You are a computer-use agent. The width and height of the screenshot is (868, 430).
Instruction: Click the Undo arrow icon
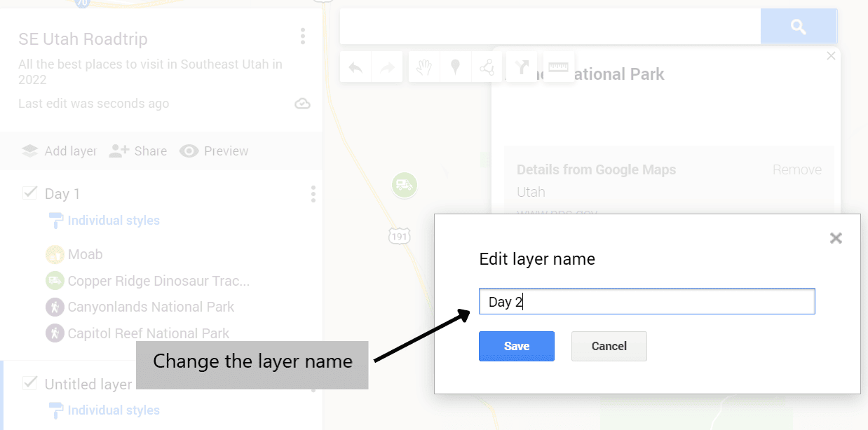[355, 67]
